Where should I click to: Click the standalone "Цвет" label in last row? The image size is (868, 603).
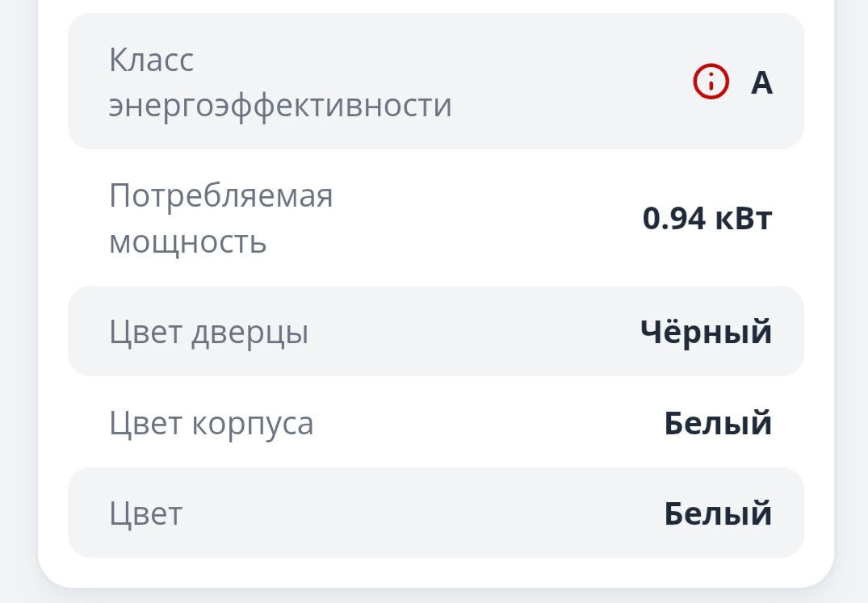coord(146,513)
